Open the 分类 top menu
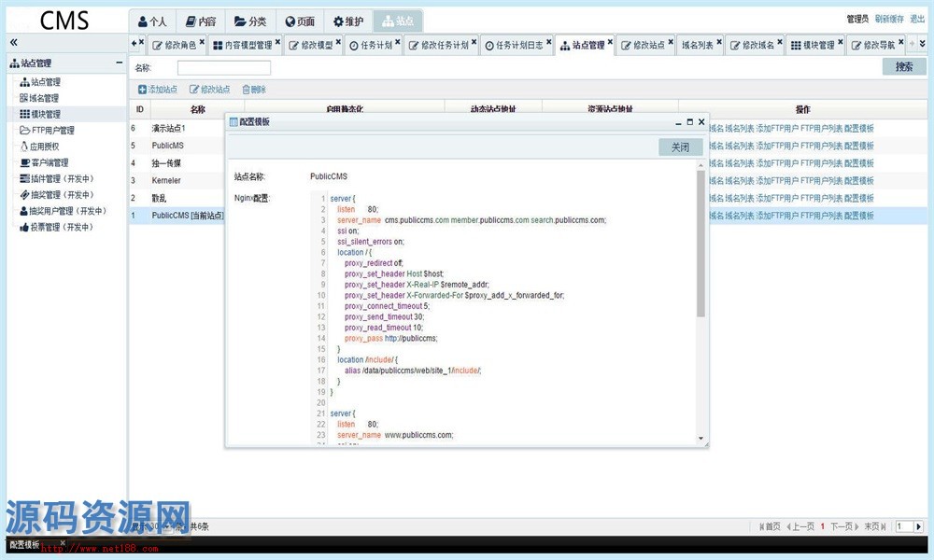934x560 pixels. [250, 21]
